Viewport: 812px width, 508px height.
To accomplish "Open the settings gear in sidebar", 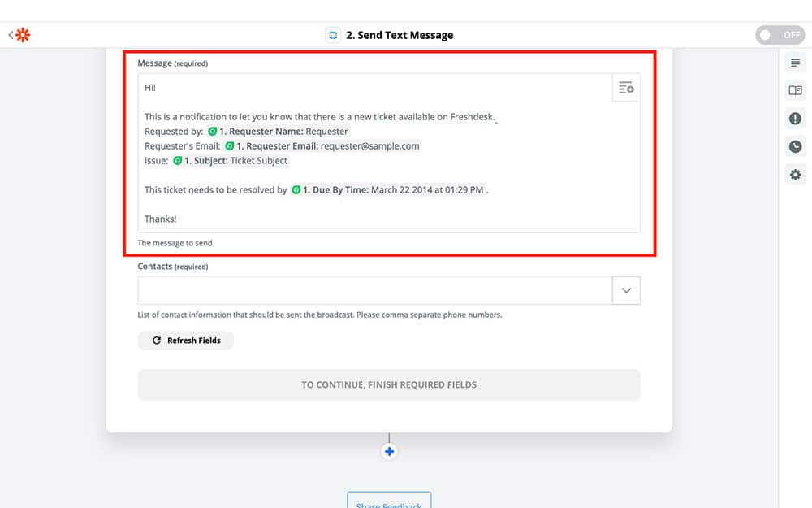I will click(795, 175).
